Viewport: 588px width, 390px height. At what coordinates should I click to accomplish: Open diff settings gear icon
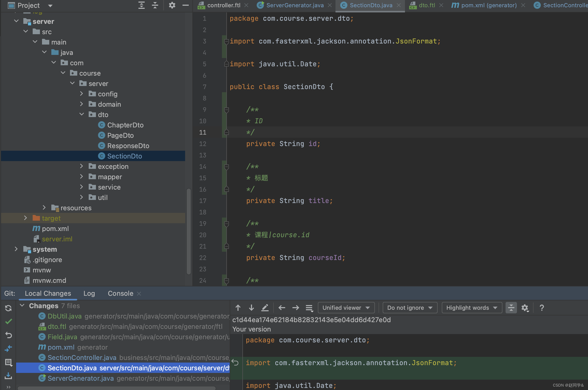pos(525,308)
